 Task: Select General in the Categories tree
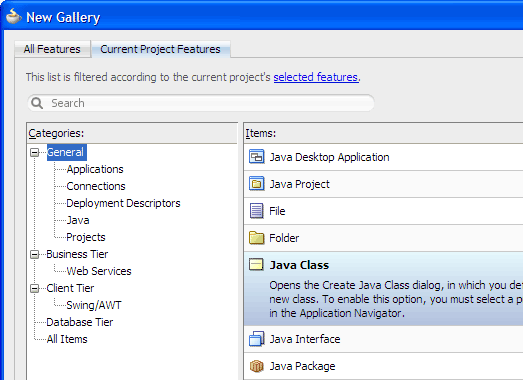[66, 152]
